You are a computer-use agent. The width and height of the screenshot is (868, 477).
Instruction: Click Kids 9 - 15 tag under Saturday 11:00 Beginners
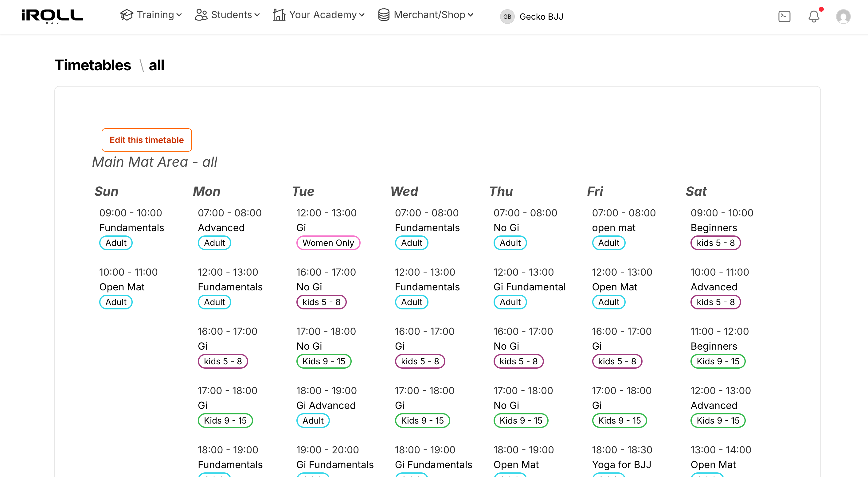pos(718,361)
